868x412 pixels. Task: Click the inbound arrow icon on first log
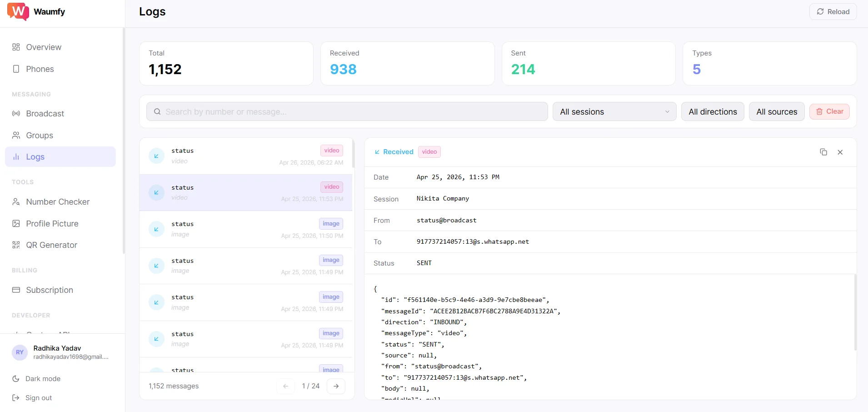pyautogui.click(x=156, y=156)
